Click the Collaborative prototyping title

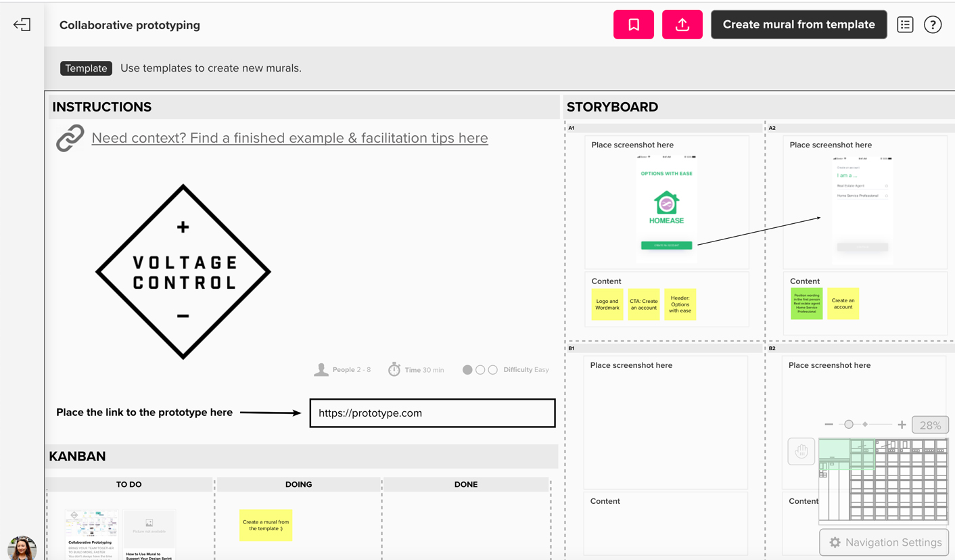(130, 25)
